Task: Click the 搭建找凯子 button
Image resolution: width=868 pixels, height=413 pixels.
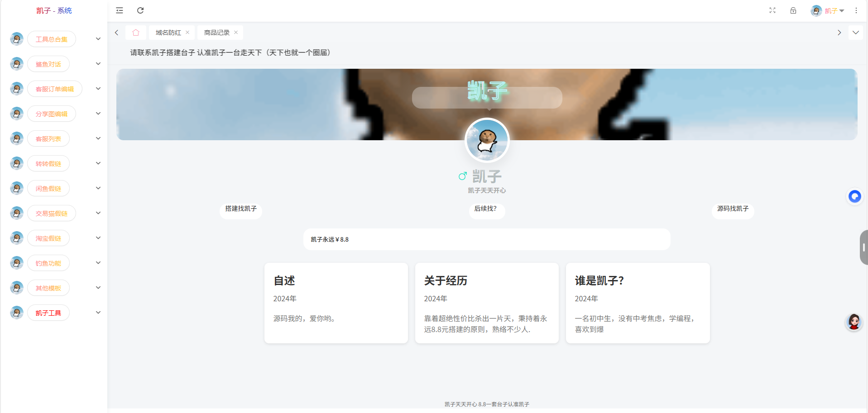Action: [241, 209]
